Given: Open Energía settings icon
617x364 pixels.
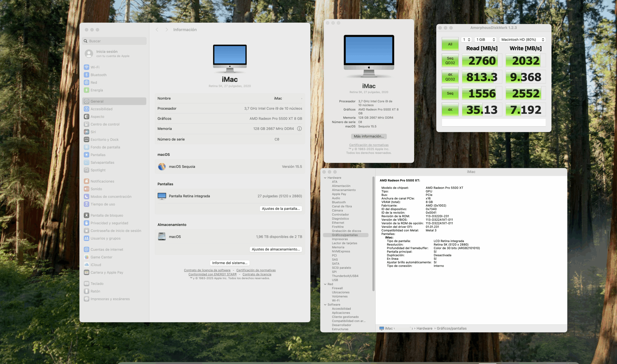Looking at the screenshot, I should pos(86,90).
